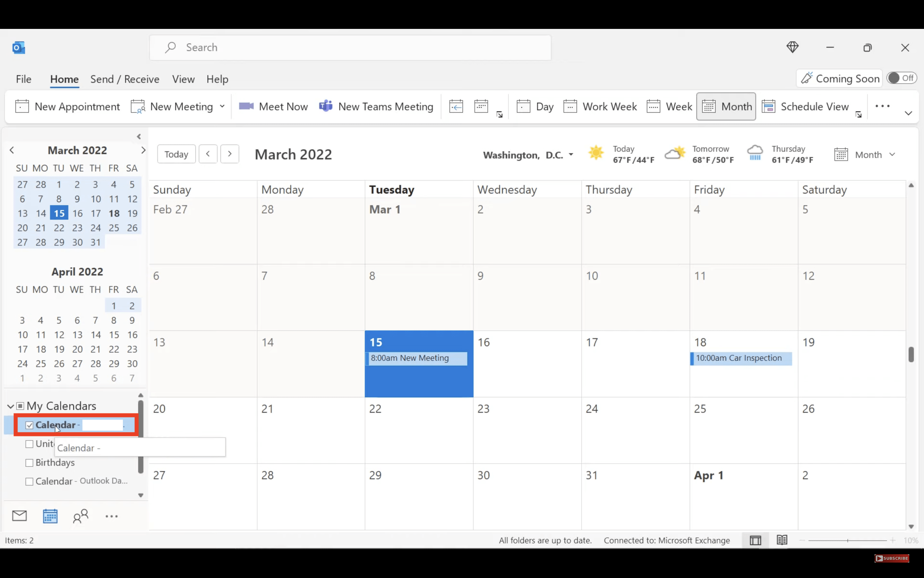Open more navigation options ellipsis
This screenshot has width=924, height=578.
coord(112,516)
